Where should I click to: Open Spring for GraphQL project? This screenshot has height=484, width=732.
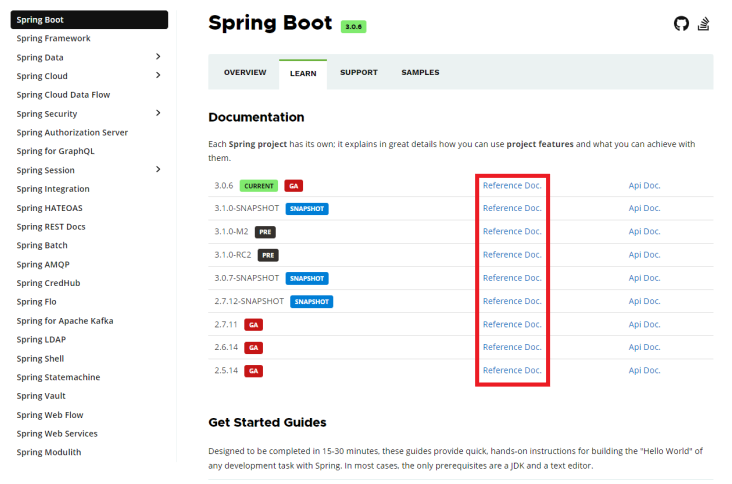click(x=55, y=151)
